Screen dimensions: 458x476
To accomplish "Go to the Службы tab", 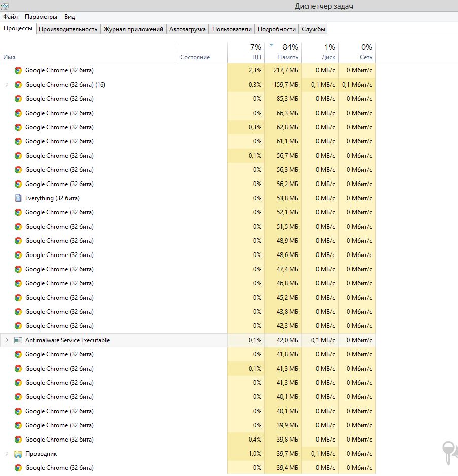I will tap(313, 29).
